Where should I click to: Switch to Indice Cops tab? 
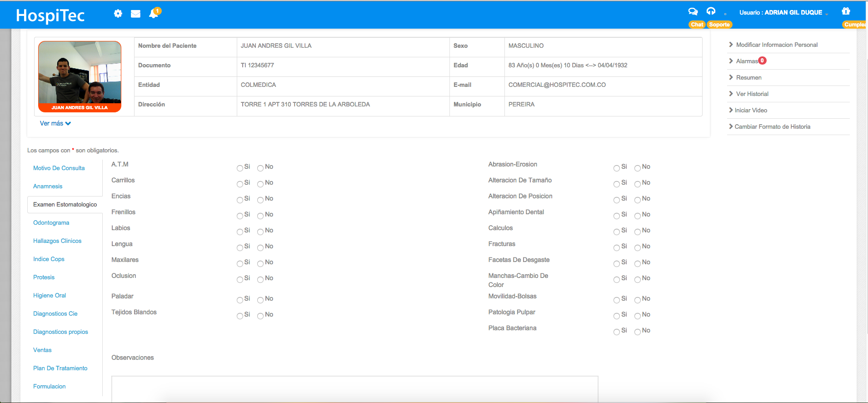coord(49,259)
